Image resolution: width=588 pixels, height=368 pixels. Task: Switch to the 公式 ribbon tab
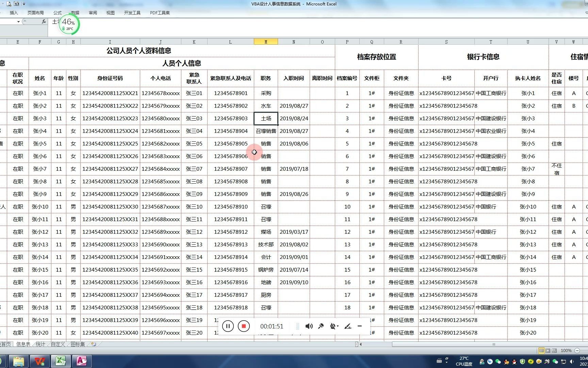tap(58, 13)
